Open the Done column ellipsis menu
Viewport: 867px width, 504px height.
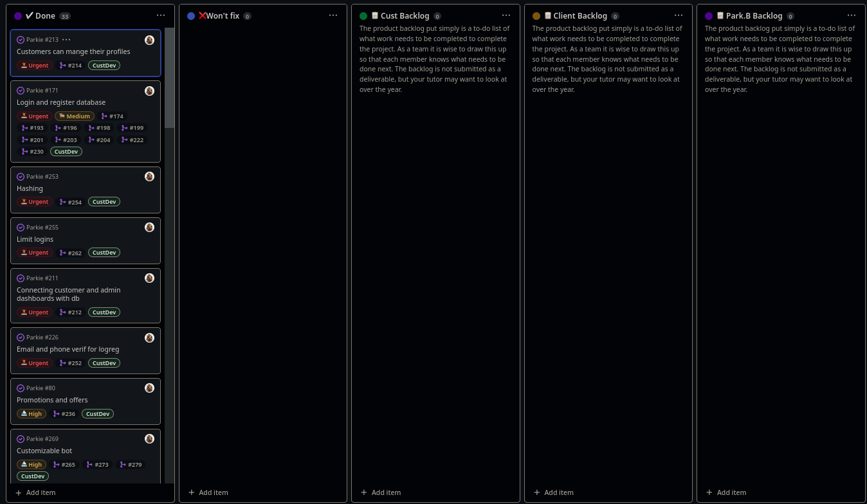click(161, 15)
